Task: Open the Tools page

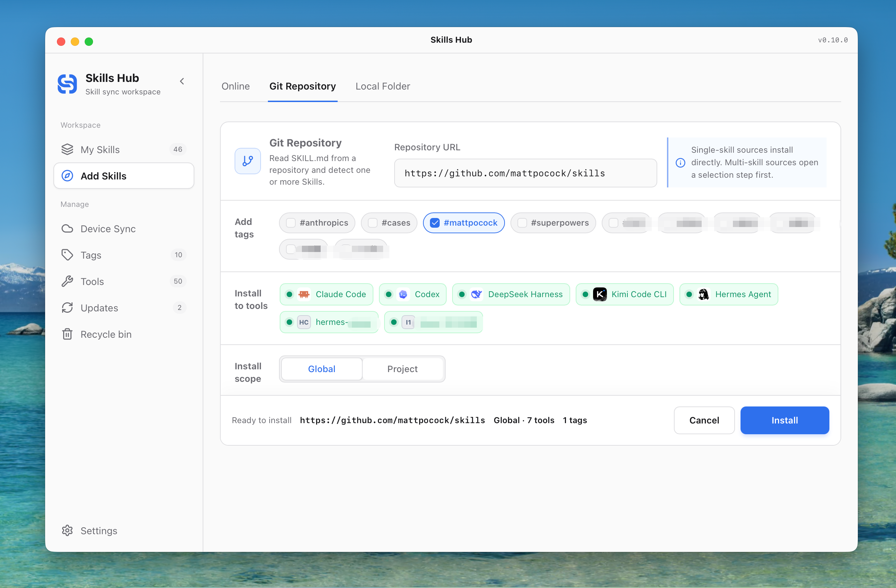Action: pyautogui.click(x=124, y=282)
